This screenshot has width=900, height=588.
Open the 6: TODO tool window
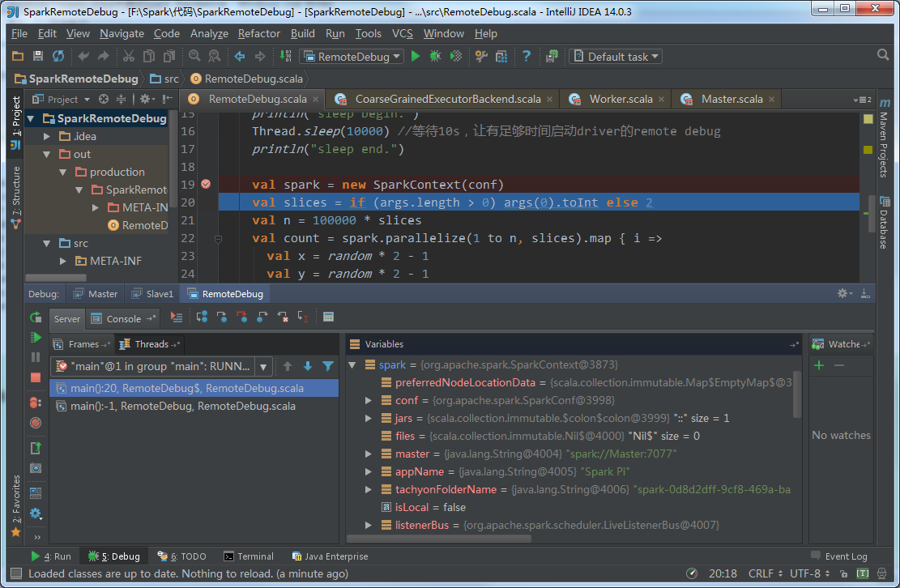(181, 556)
